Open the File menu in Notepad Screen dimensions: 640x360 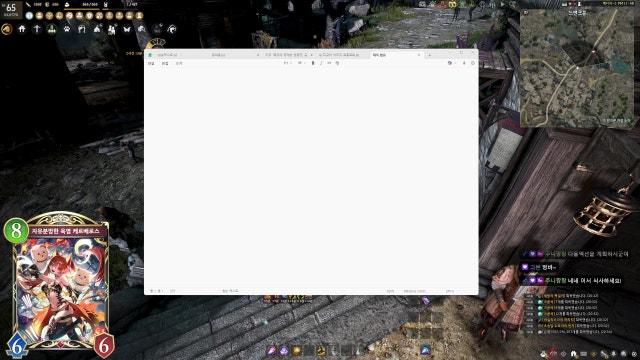(151, 64)
